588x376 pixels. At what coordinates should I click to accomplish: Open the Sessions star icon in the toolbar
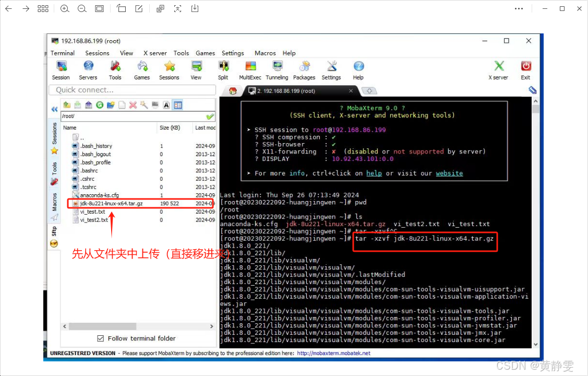(169, 70)
